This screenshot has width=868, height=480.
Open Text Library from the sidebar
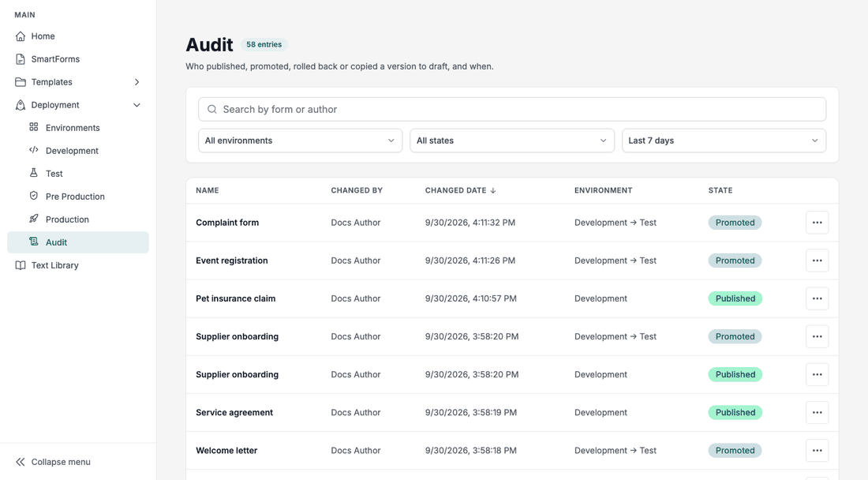[78, 265]
